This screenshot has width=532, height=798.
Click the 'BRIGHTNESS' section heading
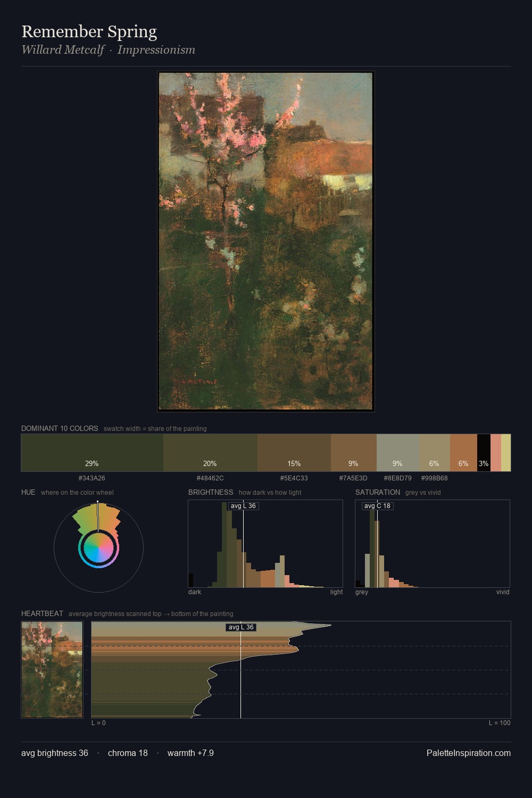tap(211, 492)
